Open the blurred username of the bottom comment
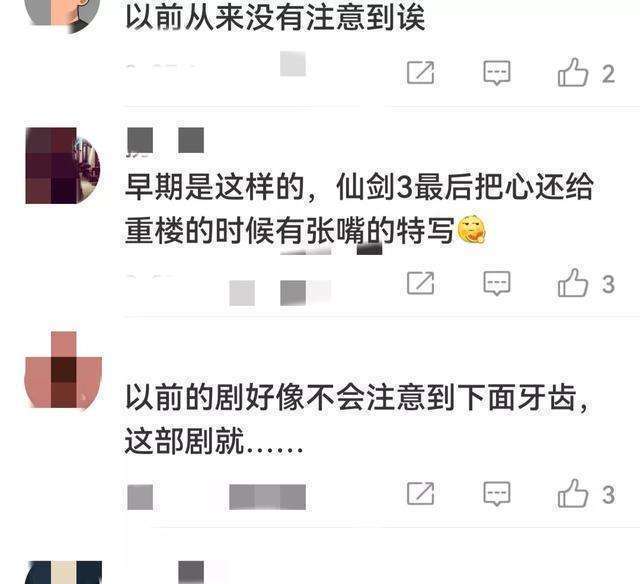 click(191, 572)
